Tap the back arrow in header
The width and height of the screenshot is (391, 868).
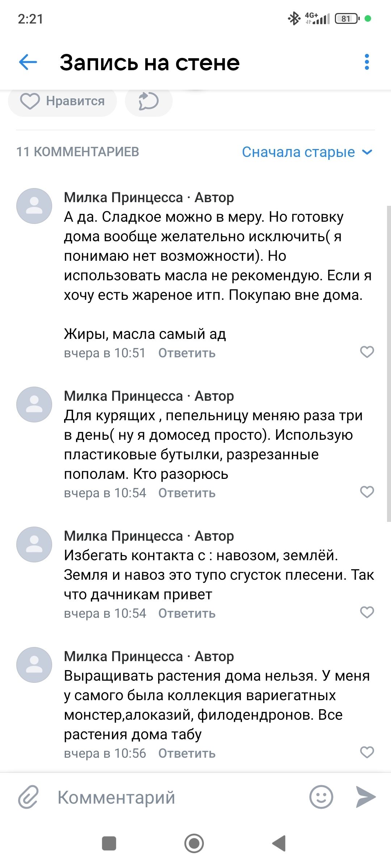[x=28, y=62]
